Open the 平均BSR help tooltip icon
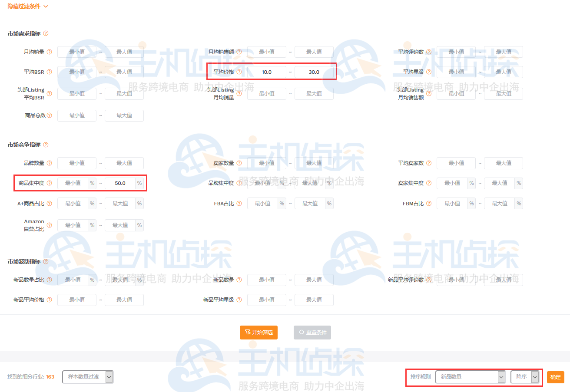Viewport: 570px width, 392px height. (x=49, y=72)
